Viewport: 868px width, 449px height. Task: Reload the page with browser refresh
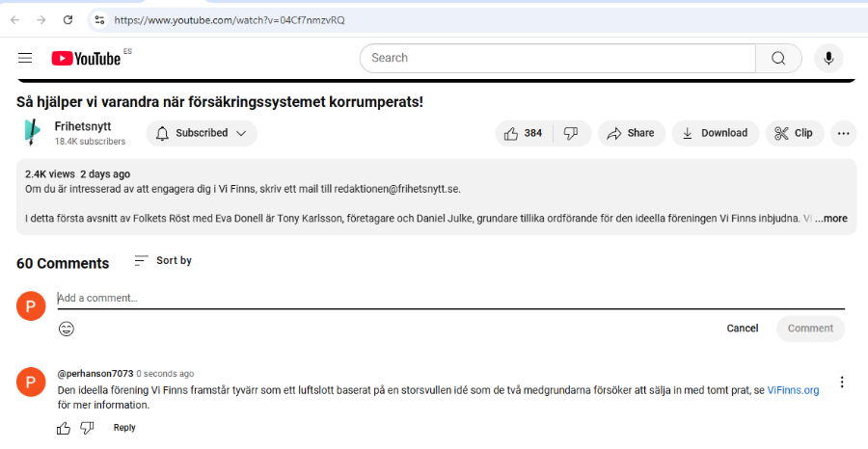pyautogui.click(x=68, y=19)
